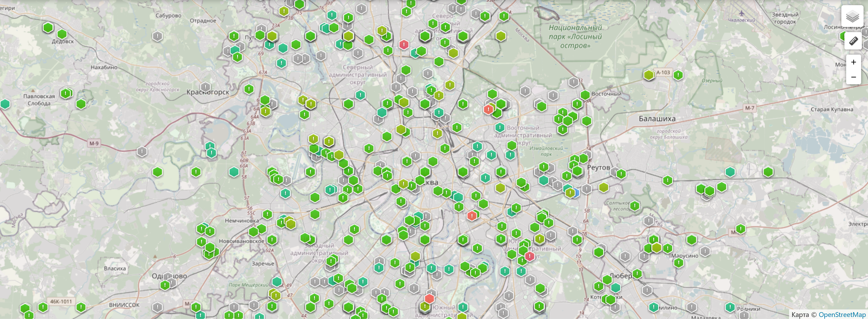Click the Звездный городок label
The height and width of the screenshot is (319, 868).
coord(785,18)
